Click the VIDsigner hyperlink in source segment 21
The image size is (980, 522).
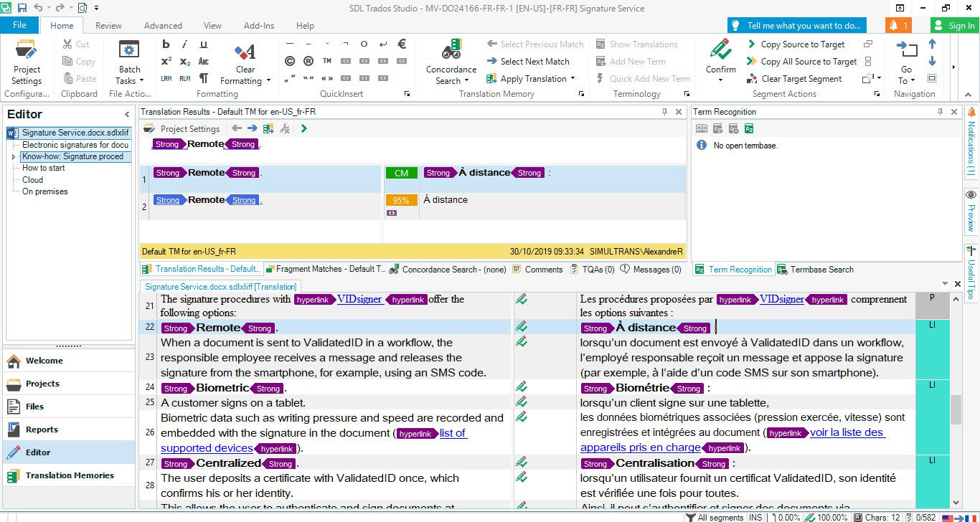click(359, 299)
